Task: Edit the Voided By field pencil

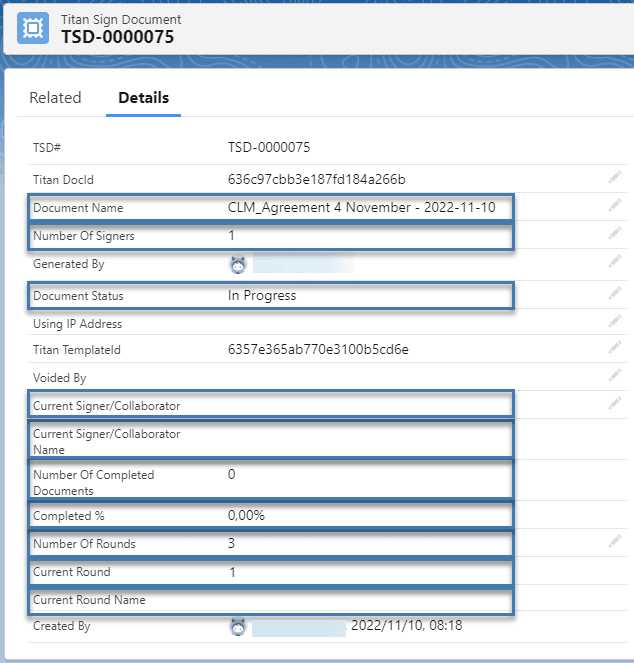Action: tap(615, 375)
